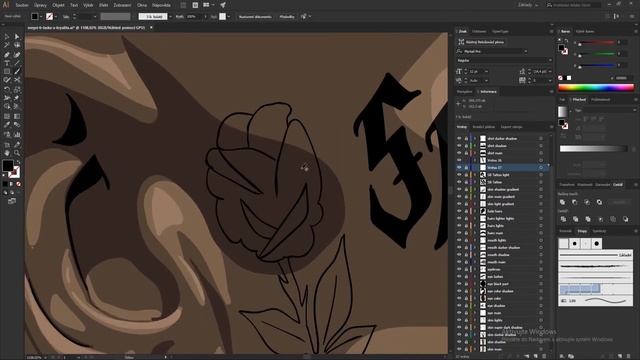640x360 pixels.
Task: Click the gradient slider bar
Action: point(593,149)
